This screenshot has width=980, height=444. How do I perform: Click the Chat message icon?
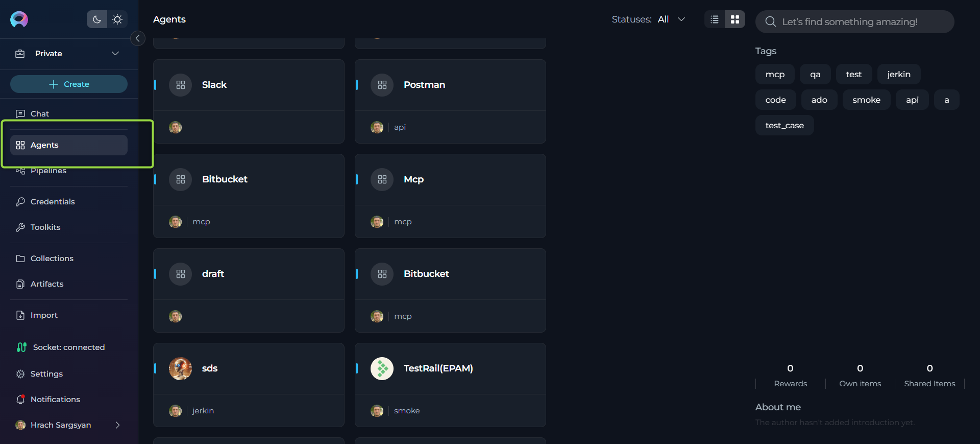[x=20, y=113]
